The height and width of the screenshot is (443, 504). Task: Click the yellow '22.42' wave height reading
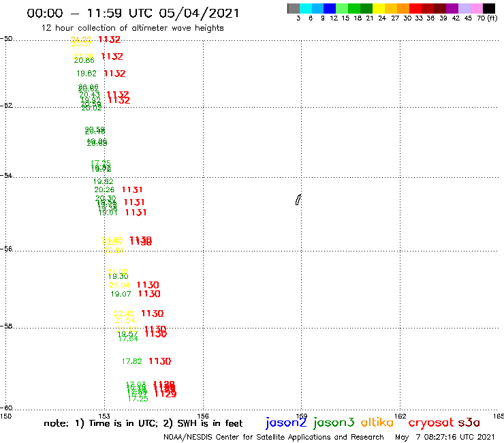pos(124,314)
